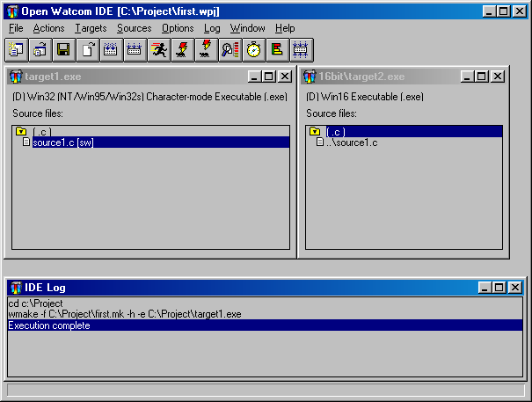Select the wmake command line in IDE Log
This screenshot has width=532, height=402.
point(125,314)
